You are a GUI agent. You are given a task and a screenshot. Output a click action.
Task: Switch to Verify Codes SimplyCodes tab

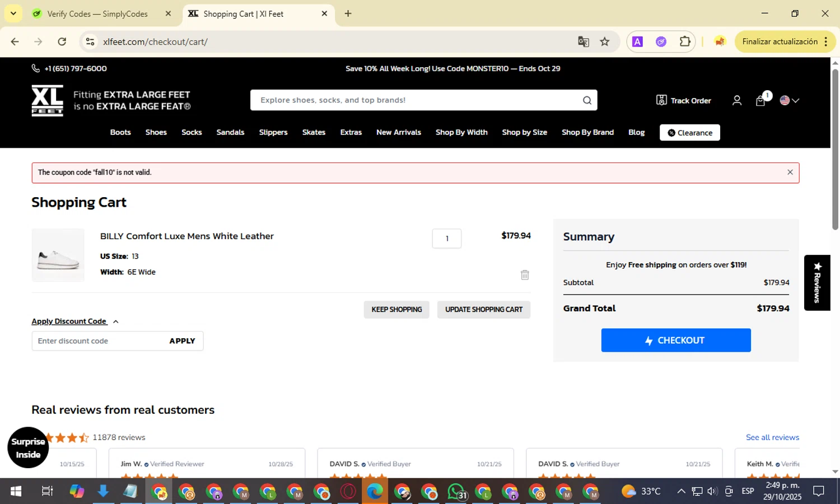pos(97,14)
